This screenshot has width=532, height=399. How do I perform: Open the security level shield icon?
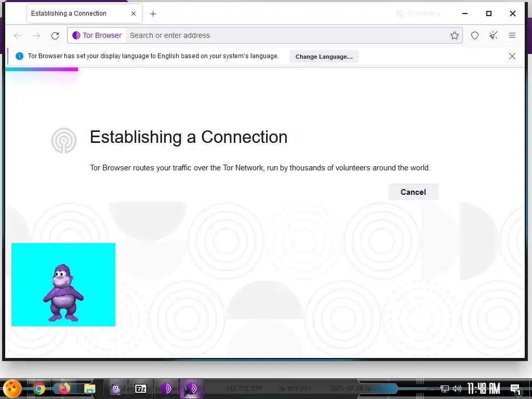[475, 35]
